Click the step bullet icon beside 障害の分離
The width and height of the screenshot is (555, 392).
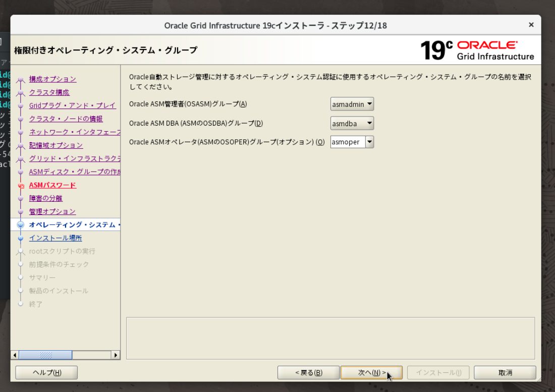tap(21, 199)
